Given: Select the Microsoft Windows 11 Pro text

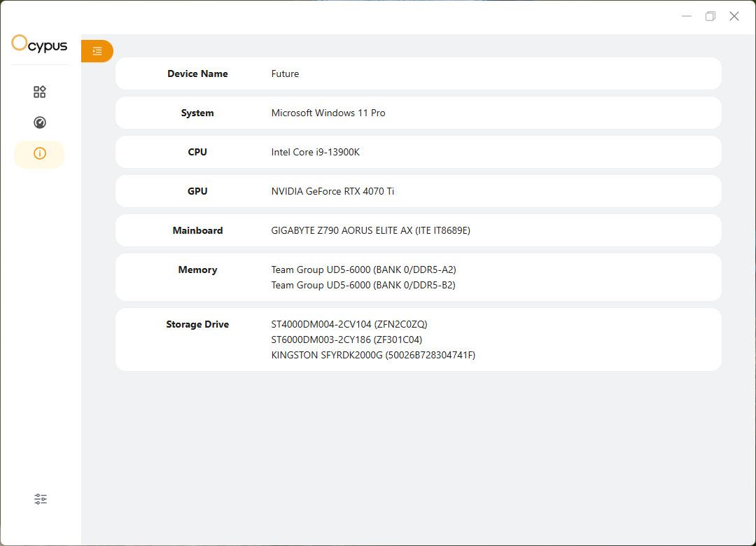Looking at the screenshot, I should (x=328, y=113).
